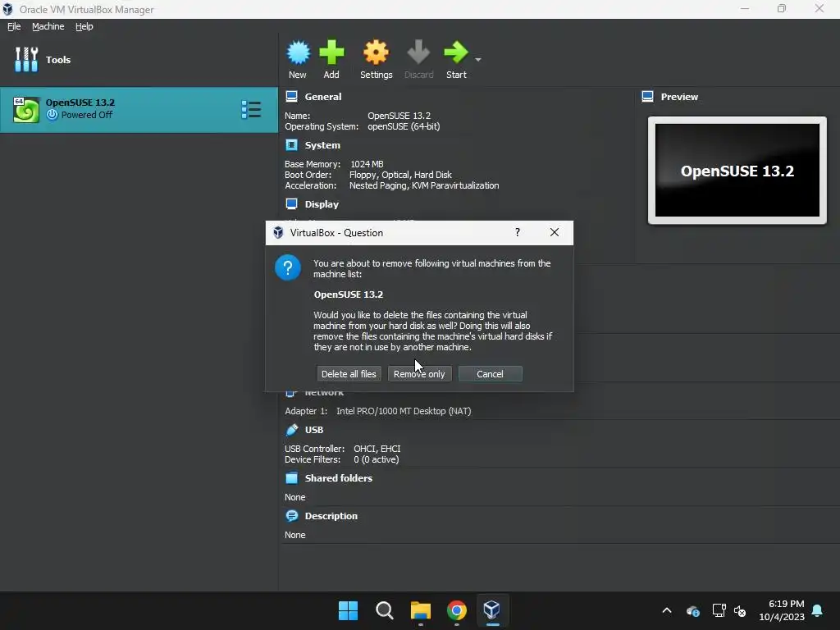The image size is (840, 630).
Task: Click the OpenSUSE 13.2 preview thumbnail
Action: [737, 171]
